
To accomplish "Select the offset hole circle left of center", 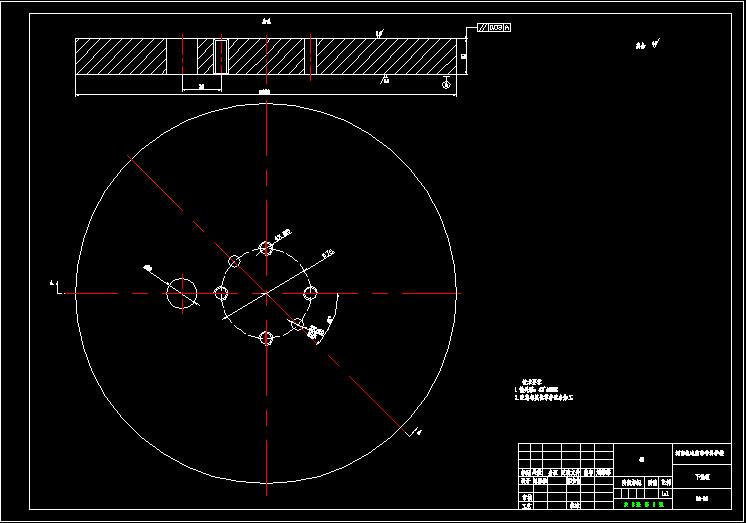I will point(182,293).
